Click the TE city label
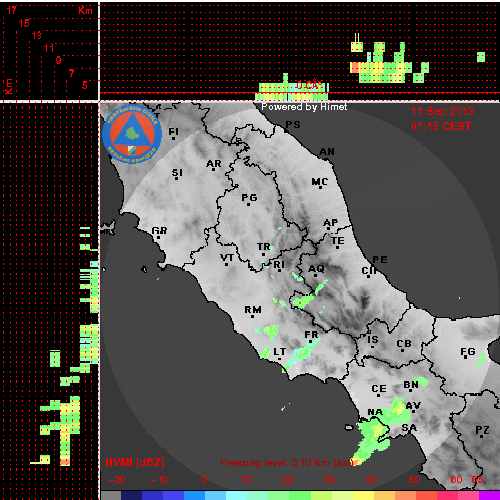 coord(338,241)
